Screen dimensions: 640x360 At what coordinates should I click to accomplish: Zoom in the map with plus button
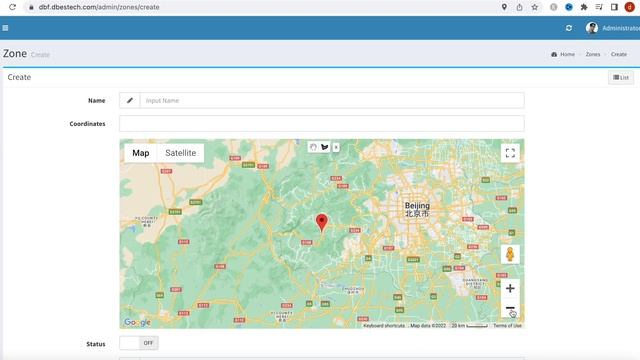[x=510, y=289]
